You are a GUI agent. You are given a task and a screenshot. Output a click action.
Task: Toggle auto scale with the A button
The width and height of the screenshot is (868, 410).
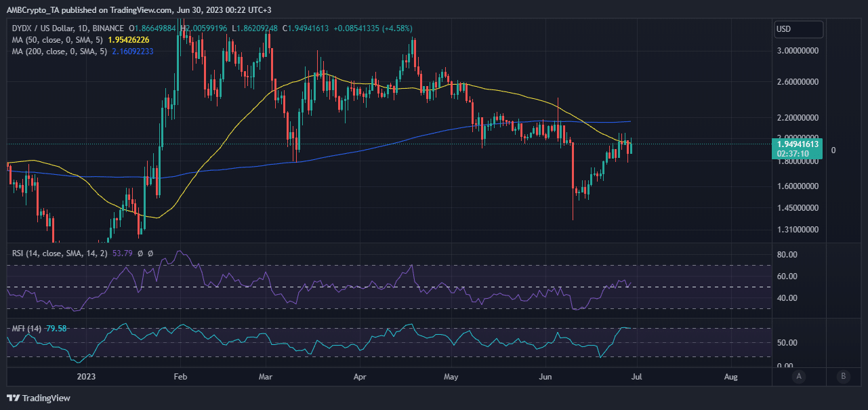click(800, 376)
